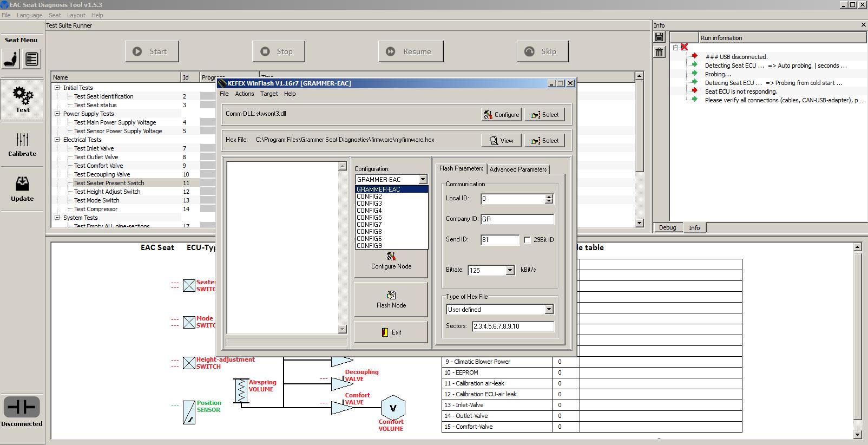This screenshot has width=868, height=445.
Task: Click the Airspring volume symbol
Action: point(241,391)
